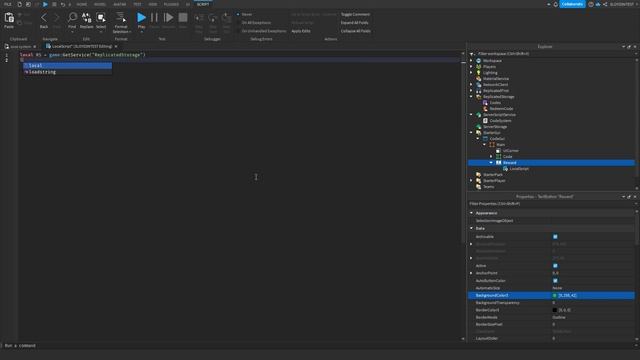Open the Find magnifier tool

point(72,17)
